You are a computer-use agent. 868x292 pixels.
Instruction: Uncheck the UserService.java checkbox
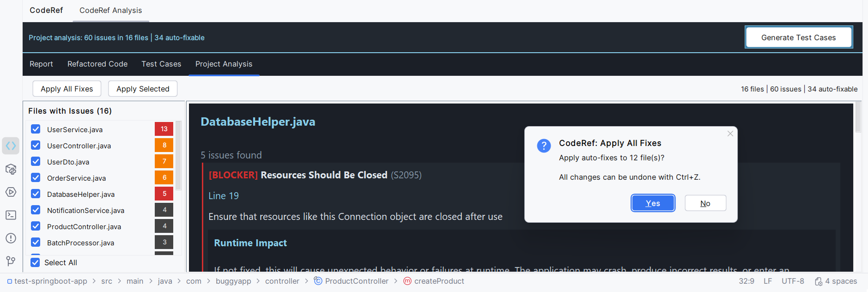click(x=36, y=129)
